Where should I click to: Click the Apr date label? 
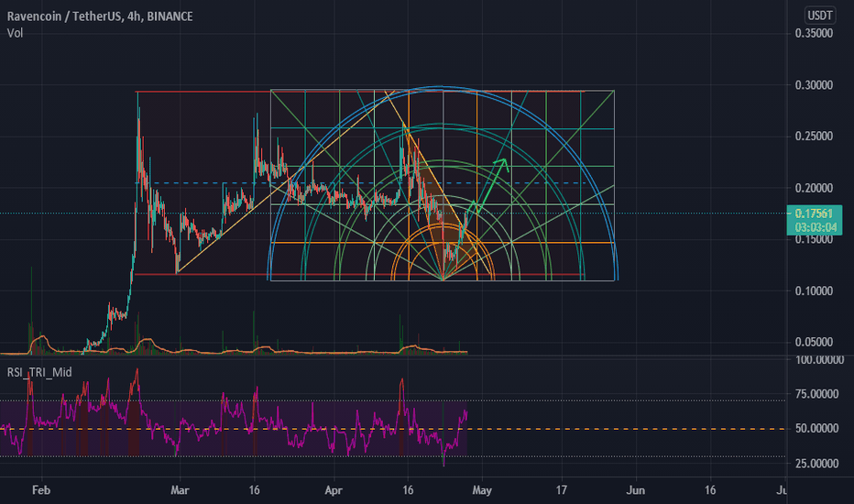click(334, 490)
